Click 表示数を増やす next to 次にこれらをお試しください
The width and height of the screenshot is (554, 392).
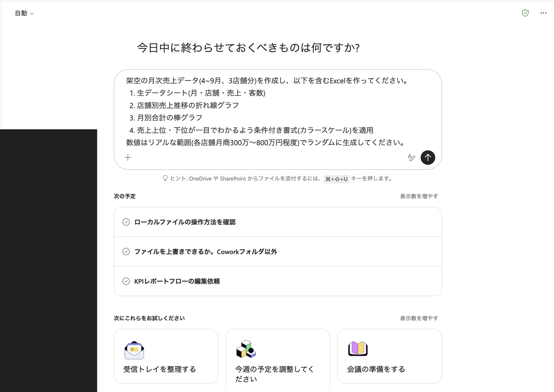(419, 318)
